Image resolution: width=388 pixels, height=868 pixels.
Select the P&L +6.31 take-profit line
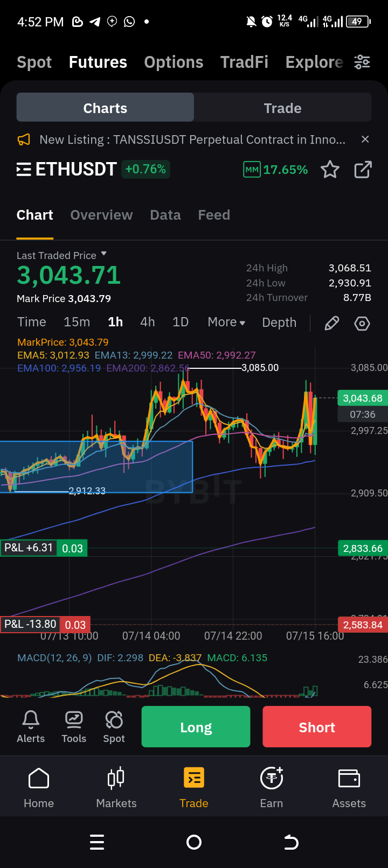coord(44,548)
